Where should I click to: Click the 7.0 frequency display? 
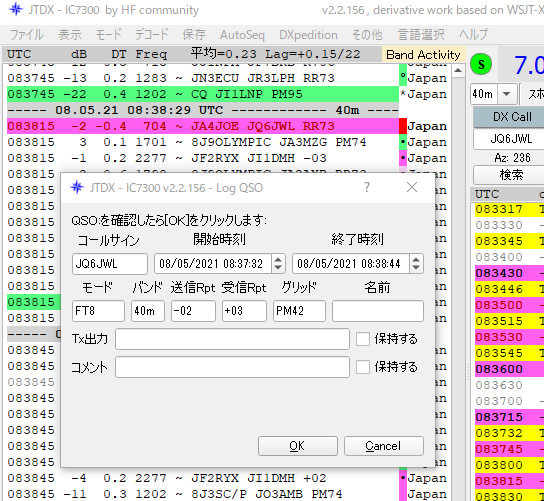coord(528,65)
